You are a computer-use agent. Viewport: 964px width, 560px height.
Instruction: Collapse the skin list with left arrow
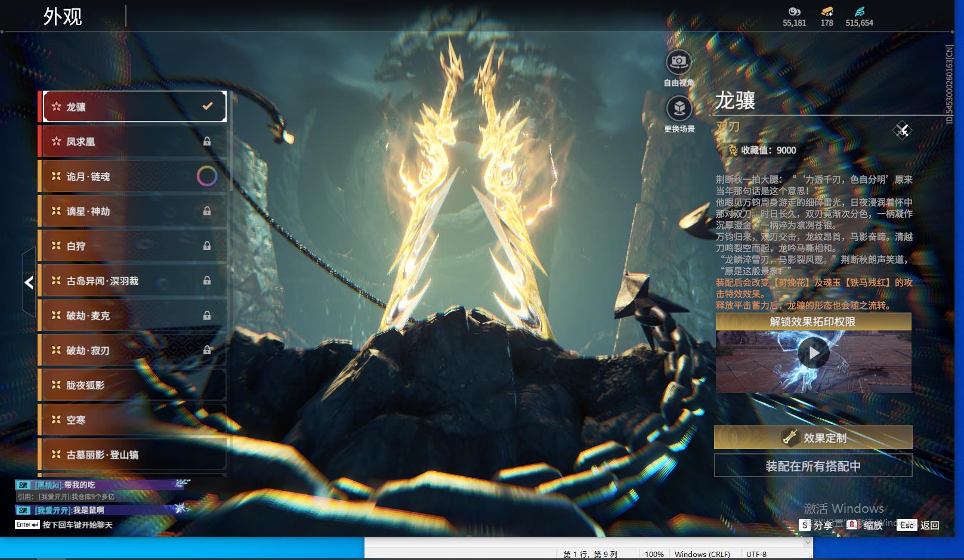click(29, 282)
